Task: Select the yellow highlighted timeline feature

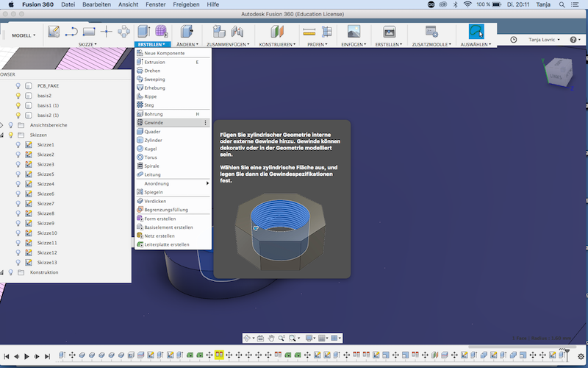Action: (219, 355)
